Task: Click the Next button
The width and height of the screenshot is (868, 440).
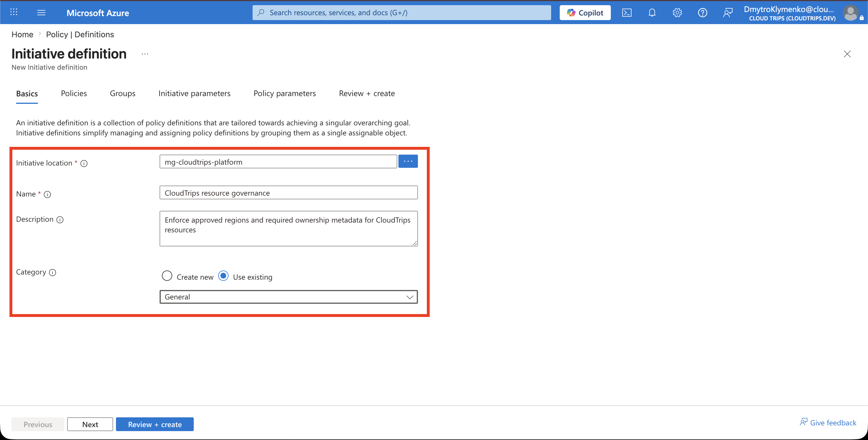Action: [90, 424]
